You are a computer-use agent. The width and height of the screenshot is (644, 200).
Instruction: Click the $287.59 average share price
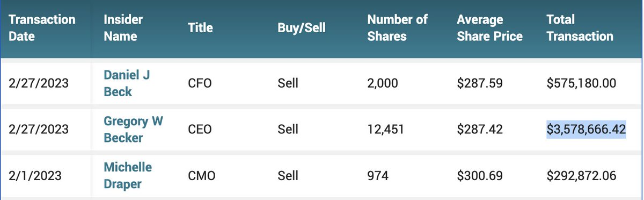pos(479,84)
